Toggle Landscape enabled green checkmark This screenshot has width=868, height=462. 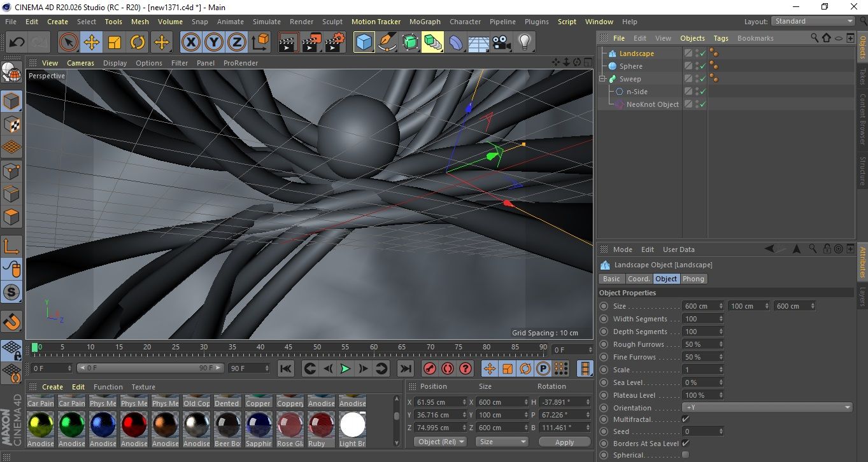(702, 53)
